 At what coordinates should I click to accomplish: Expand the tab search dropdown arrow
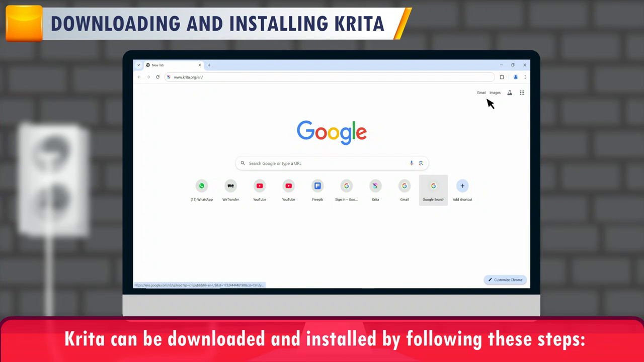point(138,65)
